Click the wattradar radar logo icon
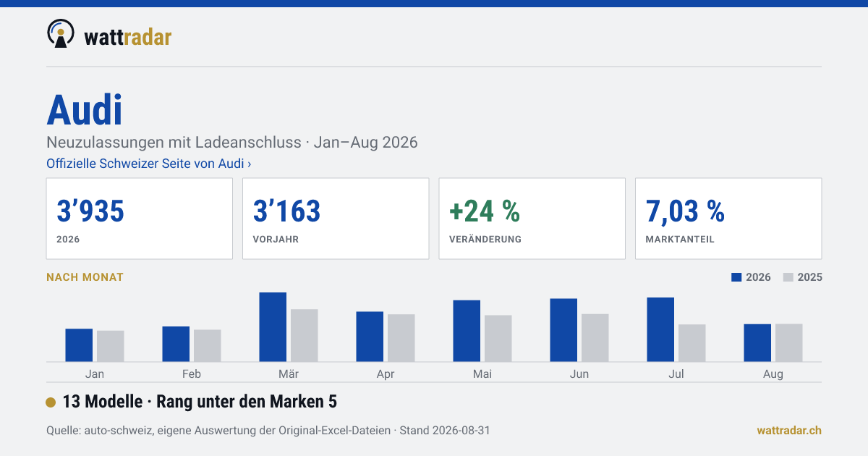868x456 pixels. pos(61,33)
